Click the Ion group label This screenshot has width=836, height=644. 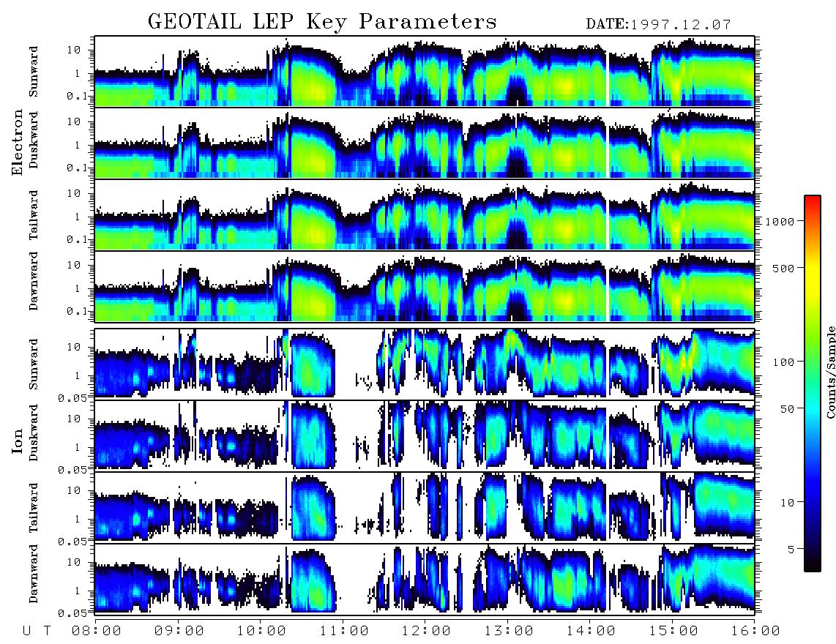click(x=18, y=441)
